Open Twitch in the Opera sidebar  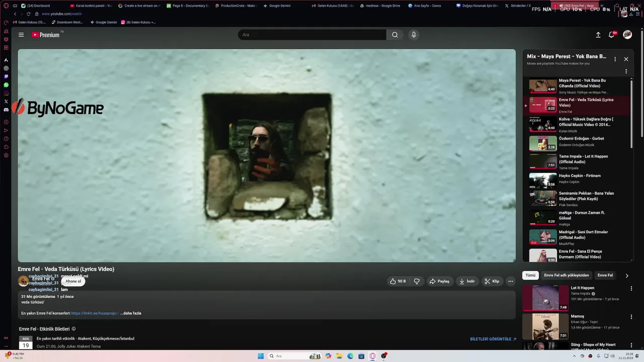click(6, 76)
